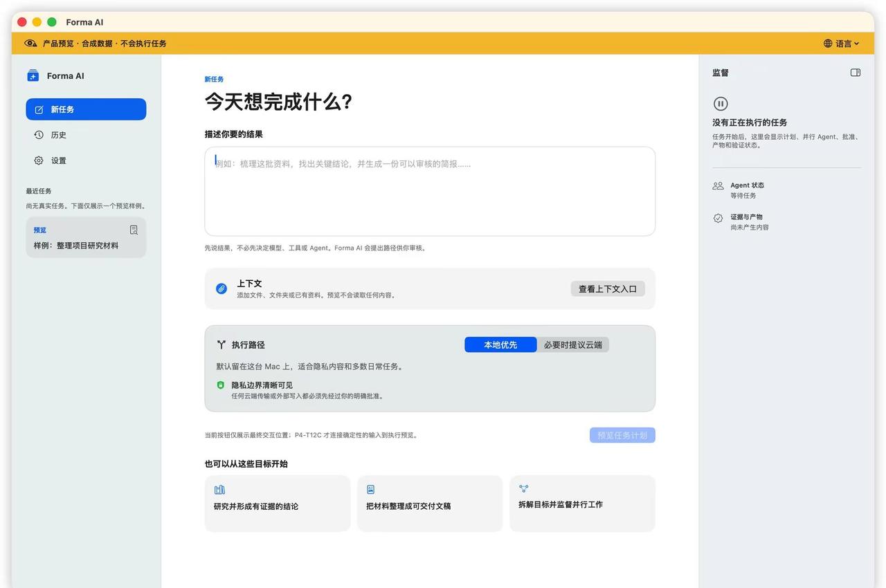
Task: Choose the 把材料整理成可交付文稿 goal card
Action: (x=430, y=504)
